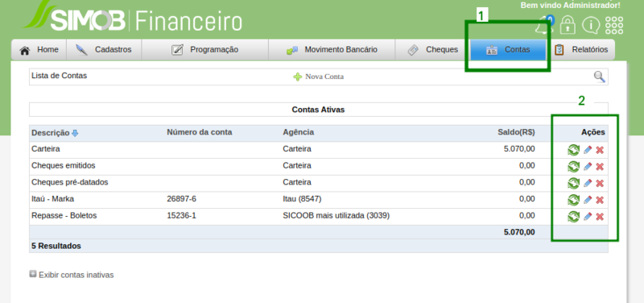Click the Saldo(R$) column header
Viewport: 644px width, 303px height.
coord(516,132)
